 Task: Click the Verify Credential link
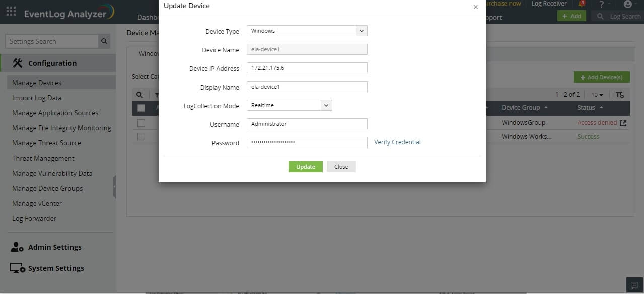(x=397, y=142)
